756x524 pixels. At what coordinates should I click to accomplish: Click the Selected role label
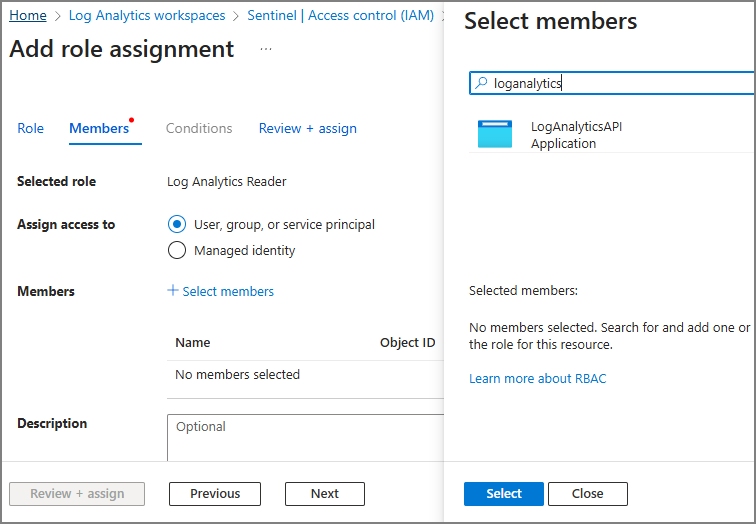click(56, 181)
